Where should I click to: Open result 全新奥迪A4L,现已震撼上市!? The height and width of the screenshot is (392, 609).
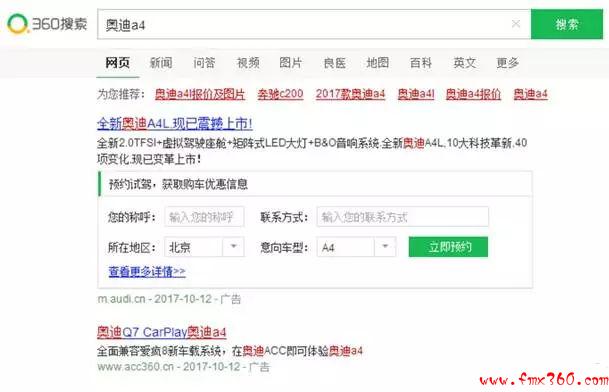point(175,124)
